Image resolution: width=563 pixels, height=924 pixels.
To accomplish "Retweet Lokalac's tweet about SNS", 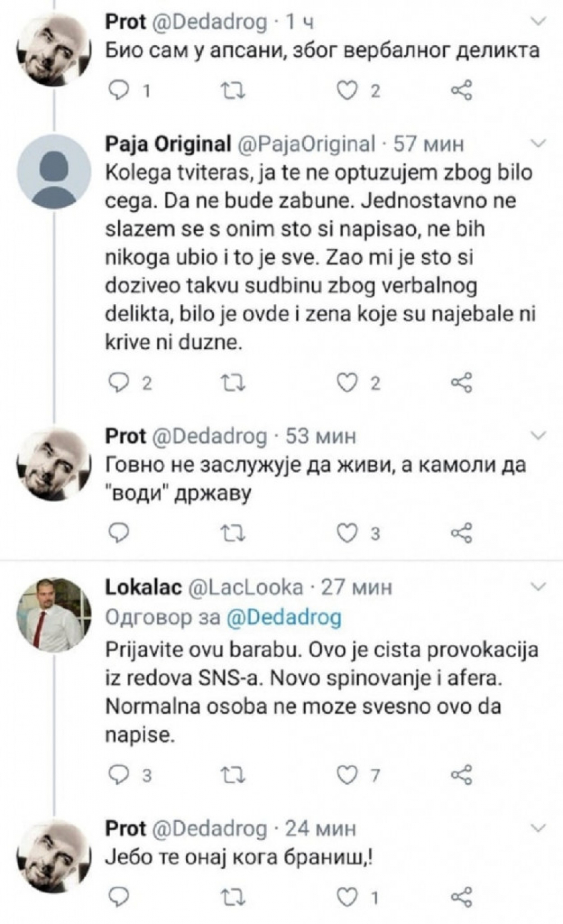I will 234,775.
